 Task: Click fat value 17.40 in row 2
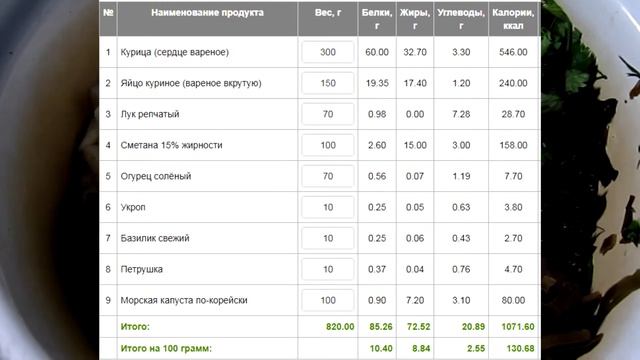[415, 83]
